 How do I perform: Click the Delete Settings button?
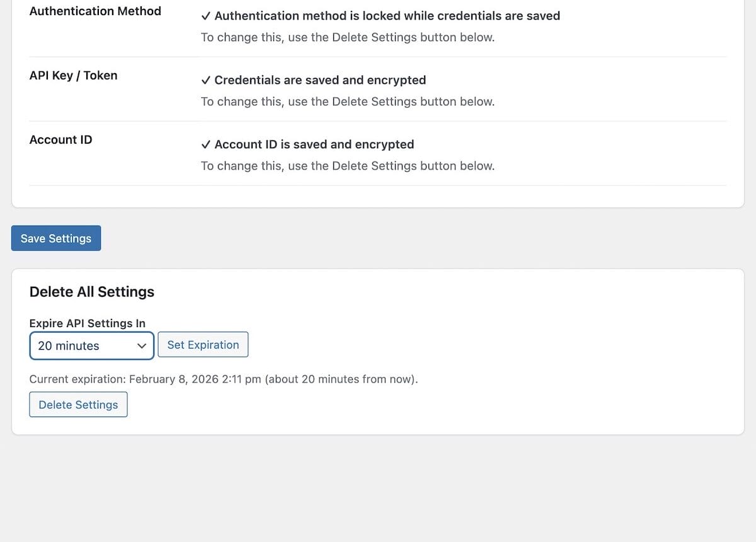[x=78, y=404]
